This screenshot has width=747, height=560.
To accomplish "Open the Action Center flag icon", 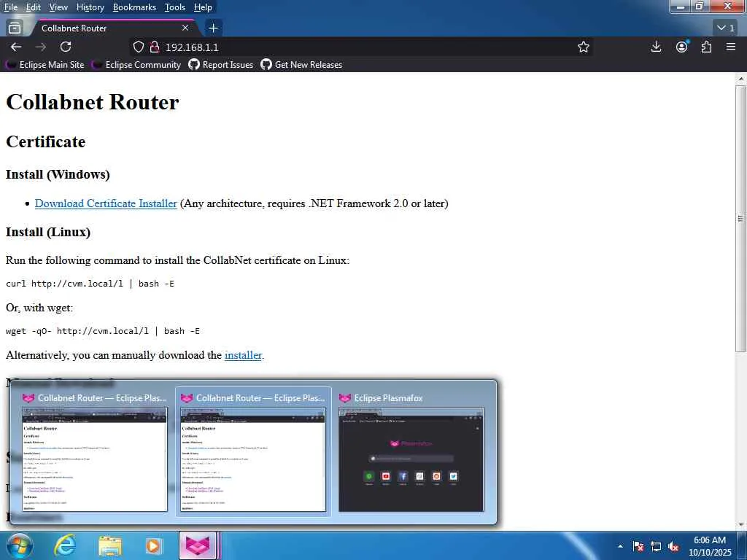I will (x=638, y=547).
